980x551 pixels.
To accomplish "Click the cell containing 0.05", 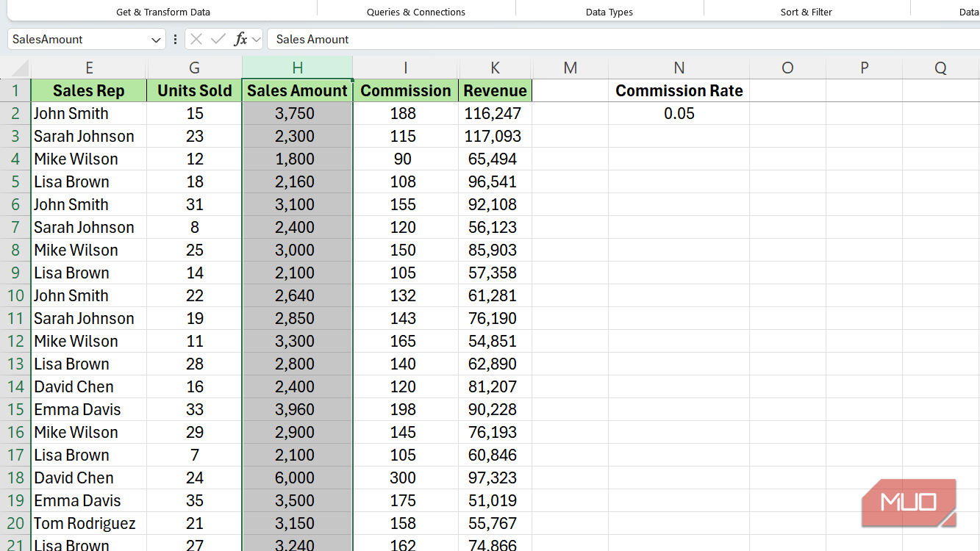I will 679,114.
